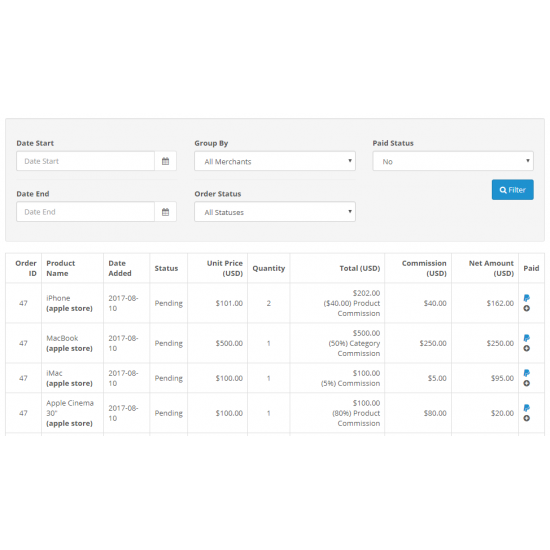Viewport: 550px width, 550px height.
Task: Click PayPal pay icon in iMac row
Action: click(x=526, y=373)
